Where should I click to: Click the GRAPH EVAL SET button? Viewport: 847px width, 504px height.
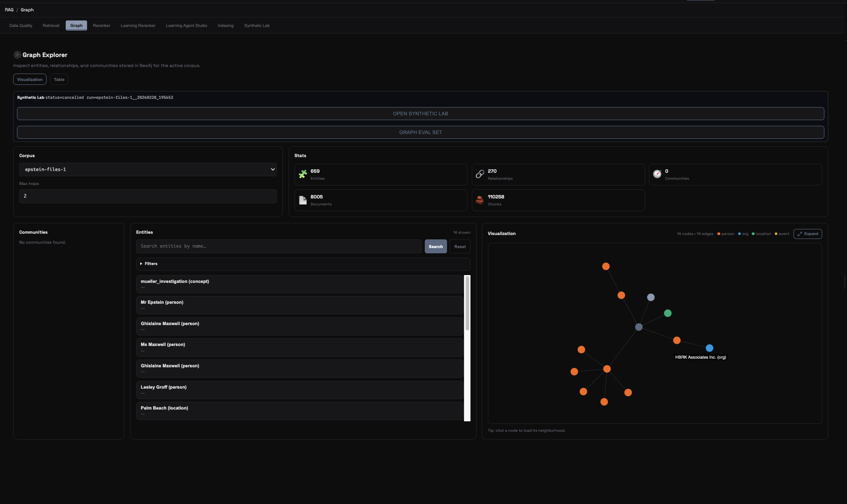click(x=420, y=132)
